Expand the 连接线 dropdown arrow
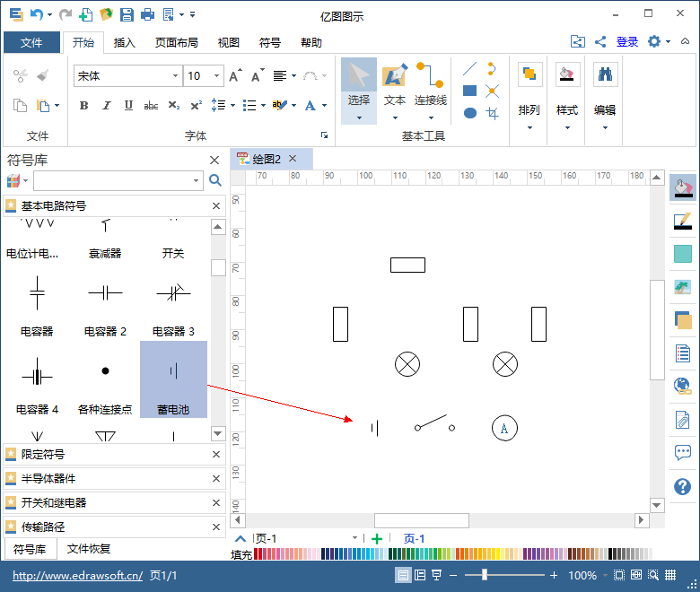Viewport: 700px width, 592px height. [x=431, y=118]
